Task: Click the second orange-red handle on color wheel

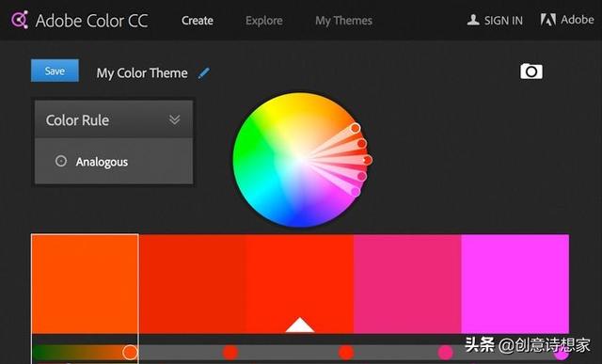Action: pos(361,144)
